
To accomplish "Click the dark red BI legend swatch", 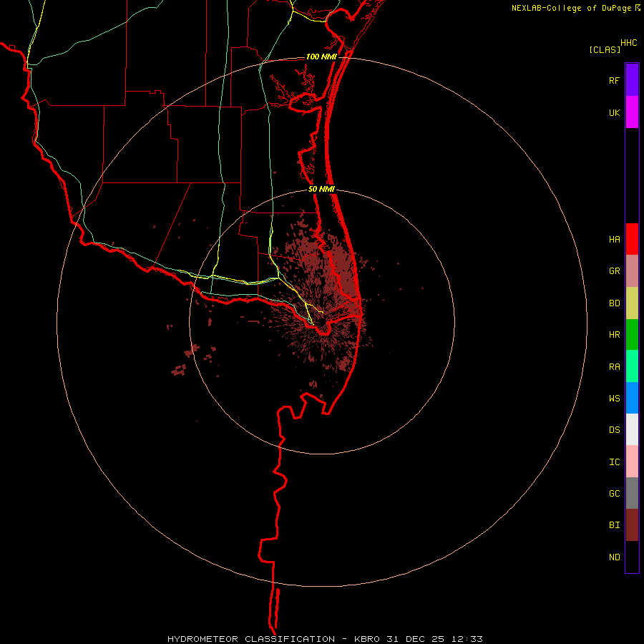I will (632, 525).
